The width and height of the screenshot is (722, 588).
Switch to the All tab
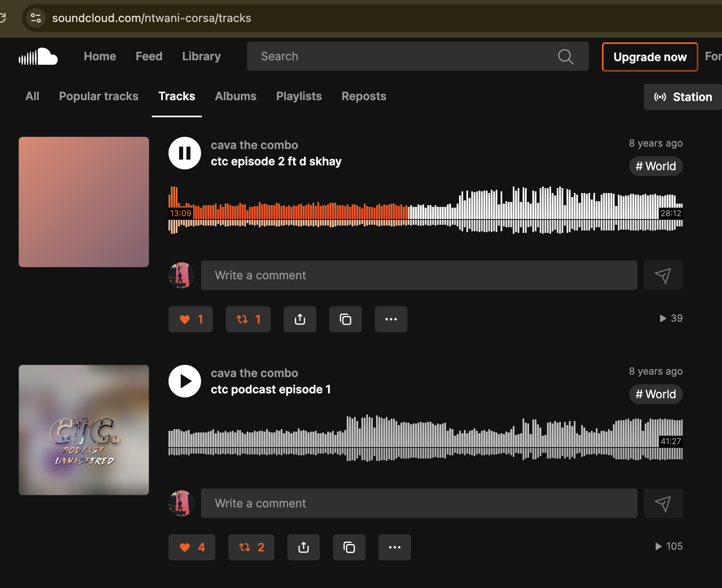click(32, 96)
